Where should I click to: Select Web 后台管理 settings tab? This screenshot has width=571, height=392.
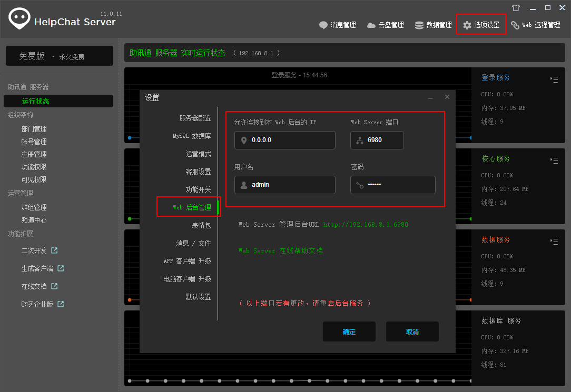tap(192, 207)
